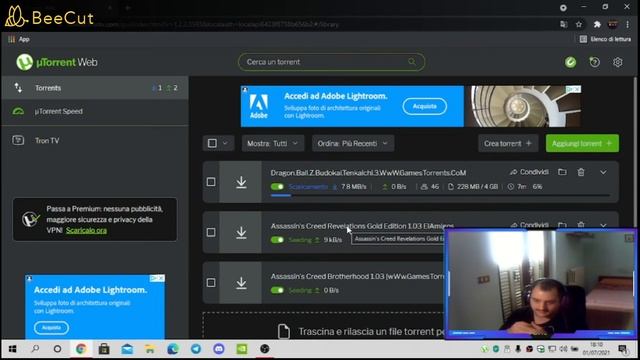Screen dimensions: 640x360
Task: Open Discord from the taskbar
Action: point(219,349)
